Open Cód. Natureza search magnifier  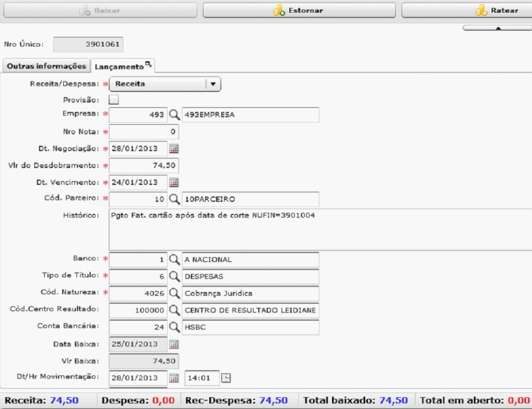(174, 293)
